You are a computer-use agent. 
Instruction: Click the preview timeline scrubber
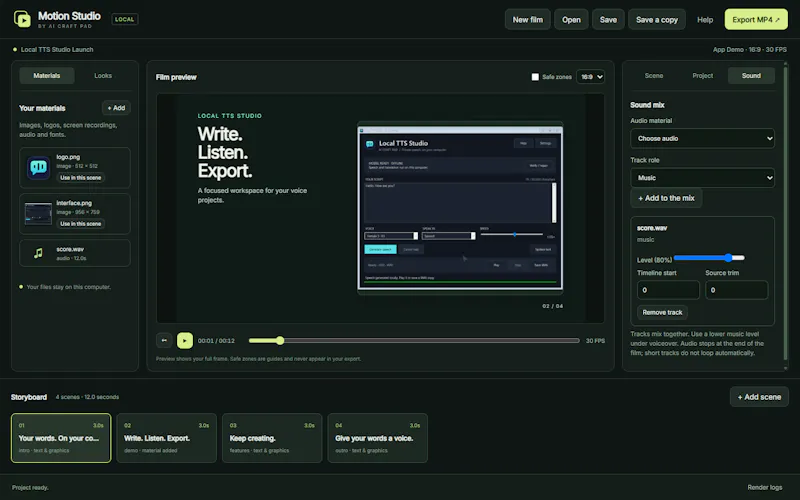(414, 340)
